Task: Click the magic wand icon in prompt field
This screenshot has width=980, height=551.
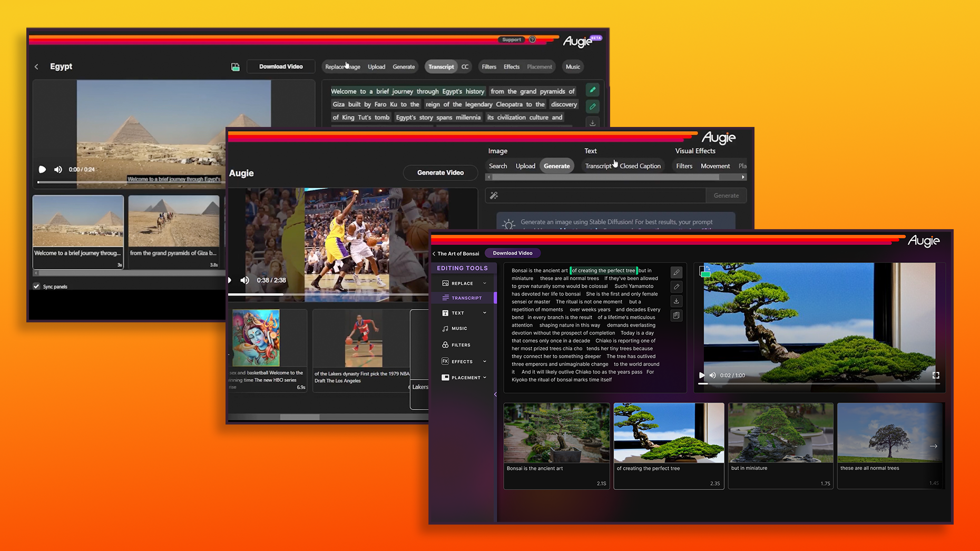Action: coord(494,196)
